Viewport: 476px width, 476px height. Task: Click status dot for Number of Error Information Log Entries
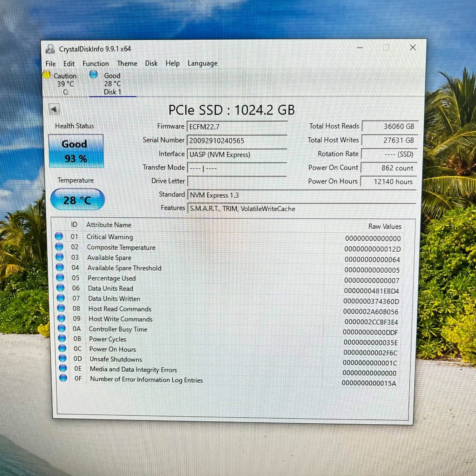click(x=63, y=378)
